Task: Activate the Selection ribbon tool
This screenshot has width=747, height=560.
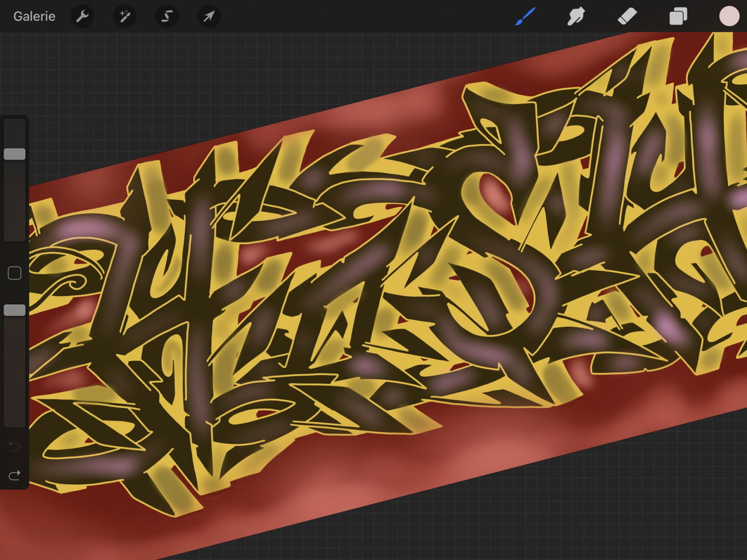Action: point(167,16)
